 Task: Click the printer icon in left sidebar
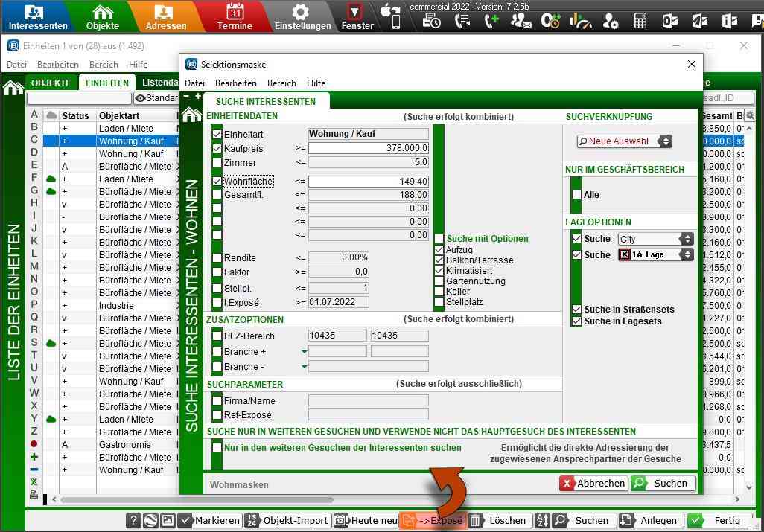(x=34, y=495)
